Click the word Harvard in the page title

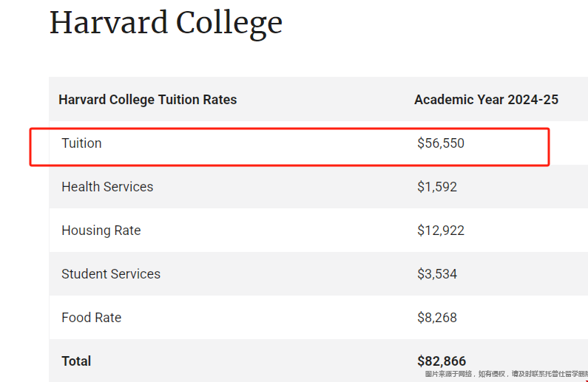[109, 22]
